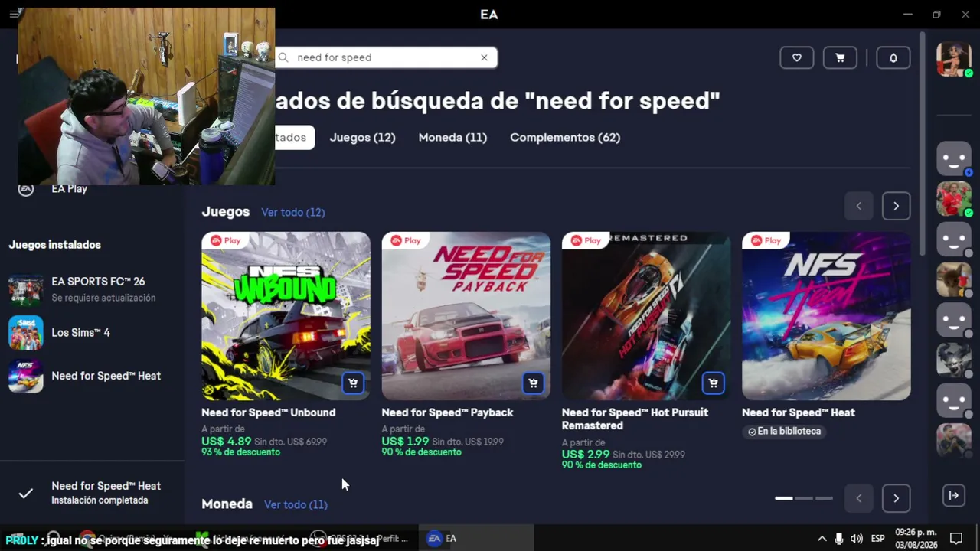Viewport: 980px width, 551px height.
Task: Click the EA SPORTS FC 26 game icon
Action: pyautogui.click(x=26, y=289)
